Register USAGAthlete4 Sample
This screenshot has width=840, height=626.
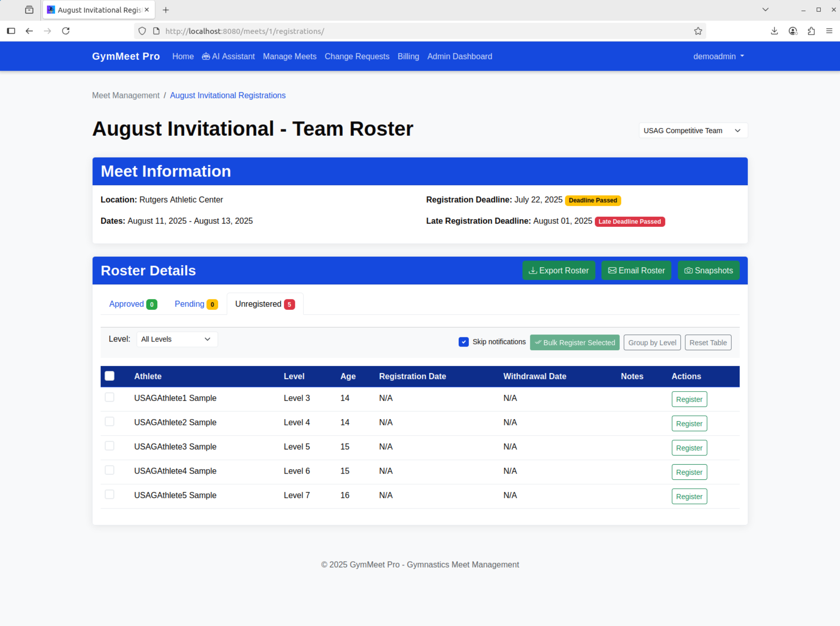point(689,472)
